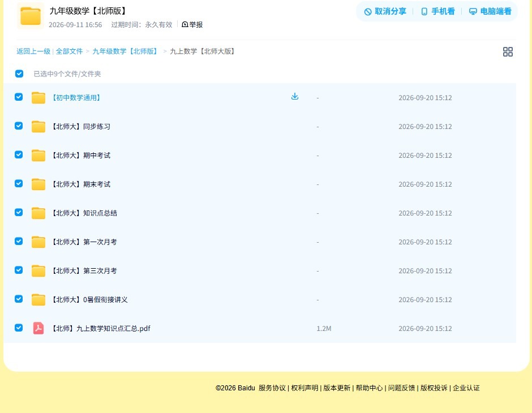Click folder icon of 【北师大】0暑假衔接讲义
The height and width of the screenshot is (413, 532).
pyautogui.click(x=38, y=299)
